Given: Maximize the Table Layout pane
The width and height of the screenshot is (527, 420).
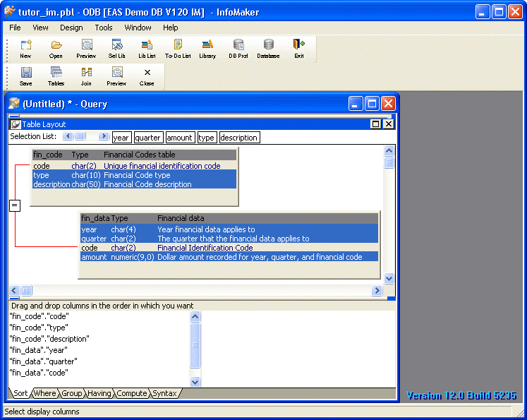Looking at the screenshot, I should 376,124.
